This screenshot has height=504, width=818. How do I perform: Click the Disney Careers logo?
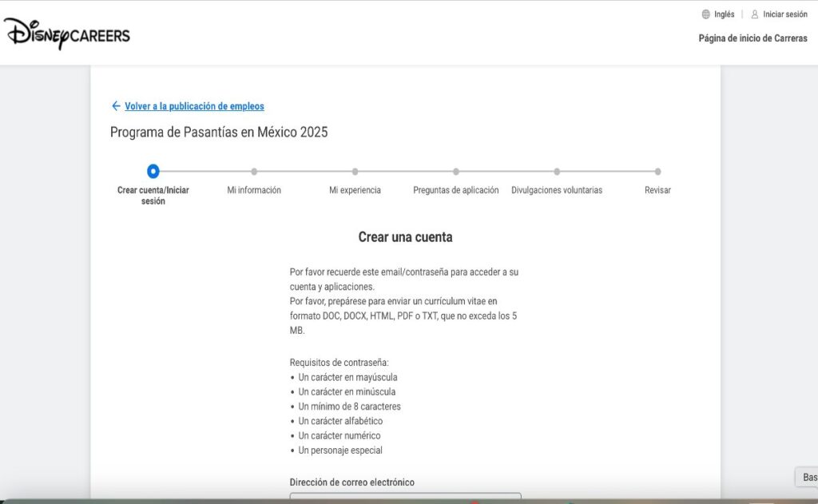(67, 34)
